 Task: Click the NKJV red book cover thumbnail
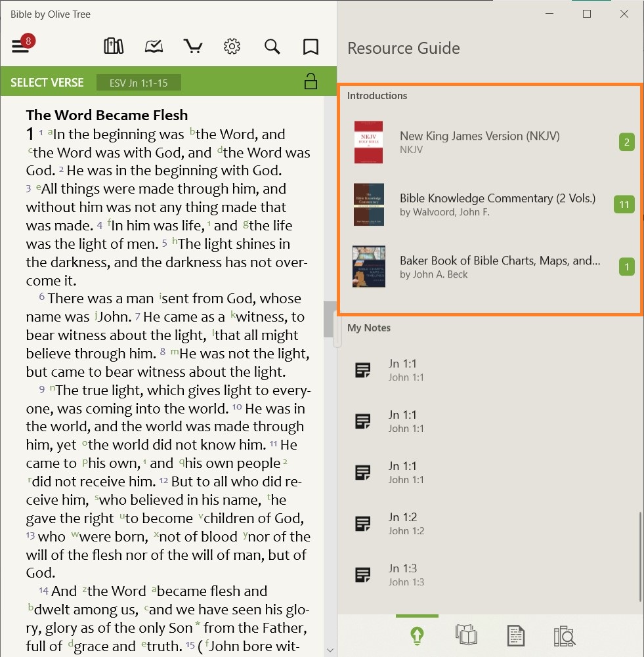point(368,142)
